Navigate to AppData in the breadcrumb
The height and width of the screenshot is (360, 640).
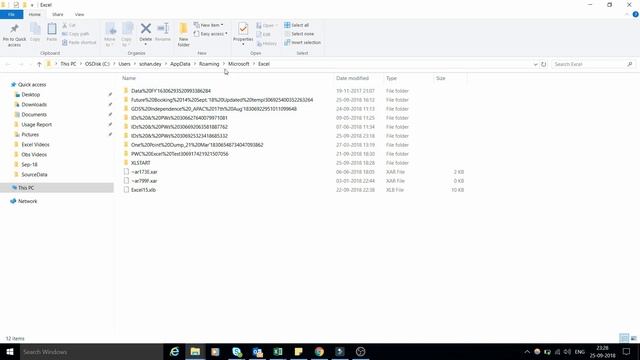pos(180,64)
